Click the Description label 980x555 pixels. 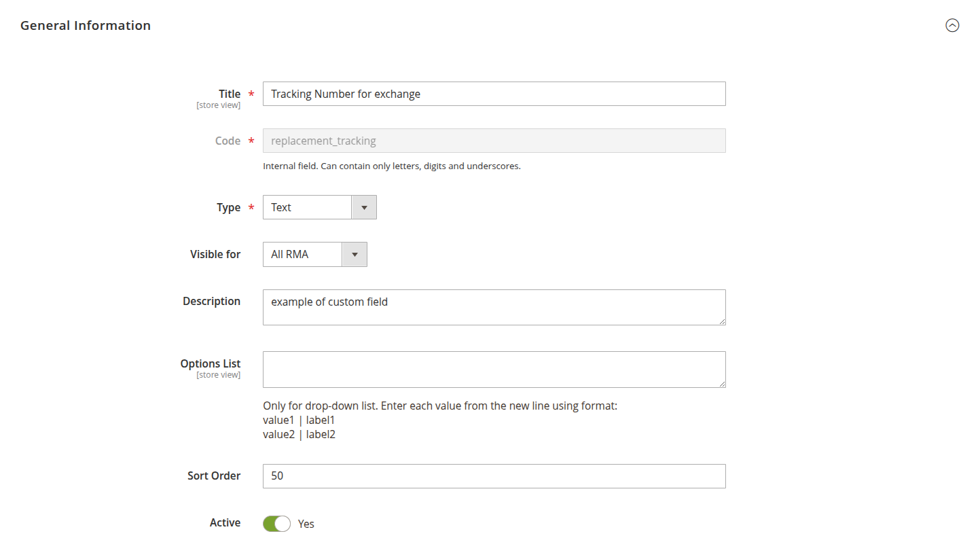pyautogui.click(x=211, y=301)
